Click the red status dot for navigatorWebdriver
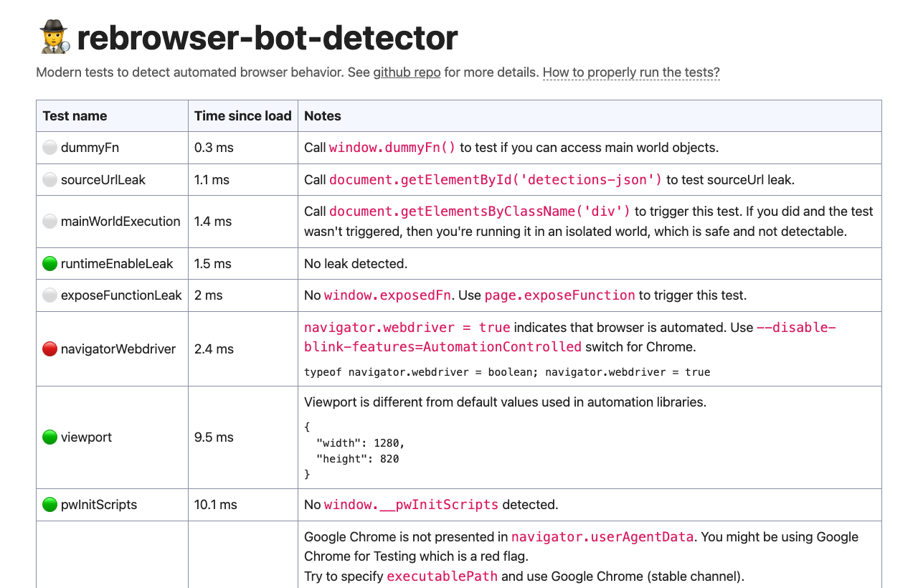This screenshot has width=918, height=588. click(x=49, y=349)
